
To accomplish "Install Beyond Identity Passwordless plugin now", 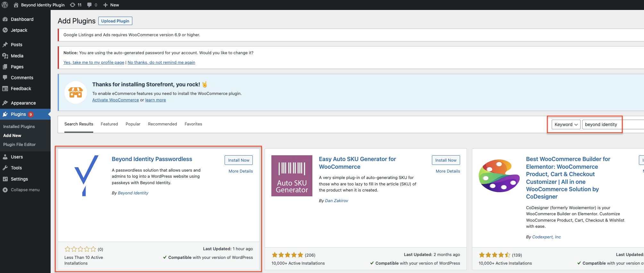I will (239, 160).
